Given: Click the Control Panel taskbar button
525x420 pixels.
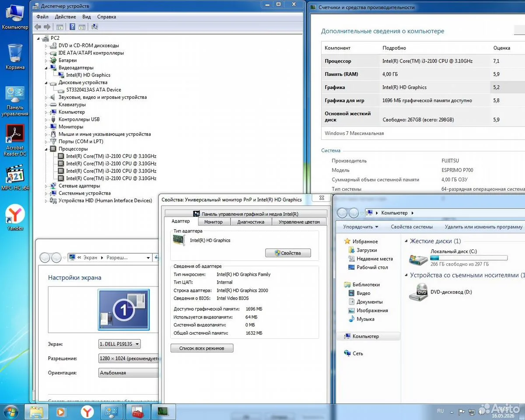Looking at the screenshot, I should (112, 412).
